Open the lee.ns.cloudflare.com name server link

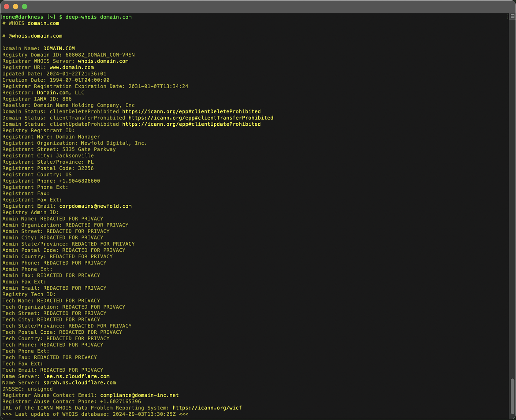click(x=76, y=376)
